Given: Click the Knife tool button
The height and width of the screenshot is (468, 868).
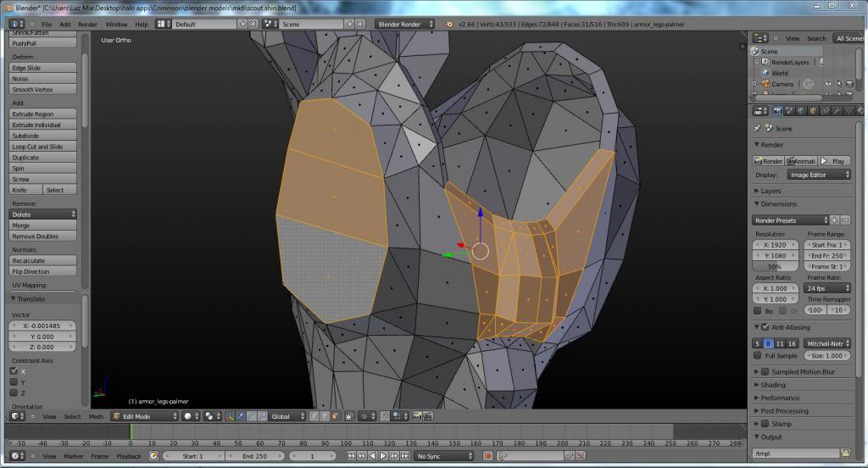Looking at the screenshot, I should click(26, 190).
